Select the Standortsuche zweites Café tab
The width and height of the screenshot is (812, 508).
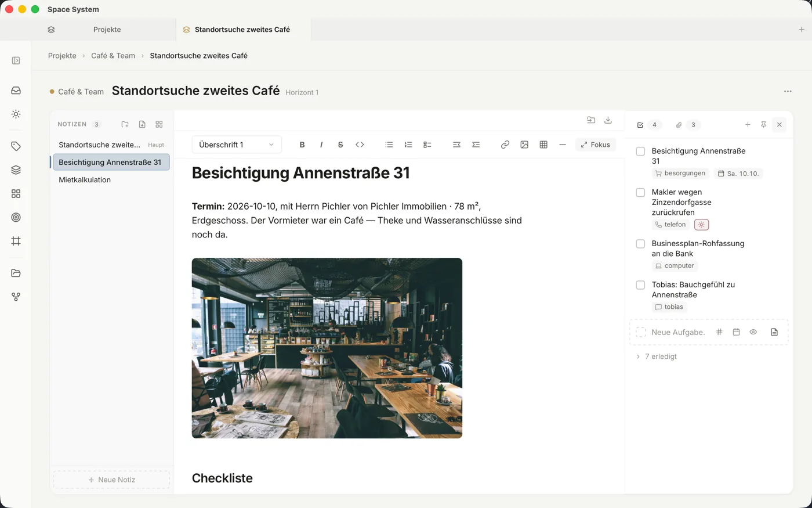tap(243, 30)
